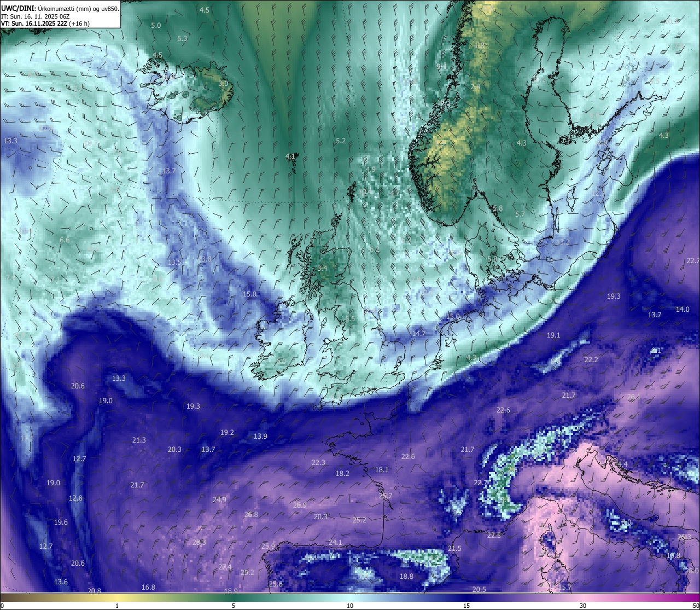This screenshot has width=700, height=610.
Task: Click the '6.3' value north of Iceland
Action: (182, 38)
